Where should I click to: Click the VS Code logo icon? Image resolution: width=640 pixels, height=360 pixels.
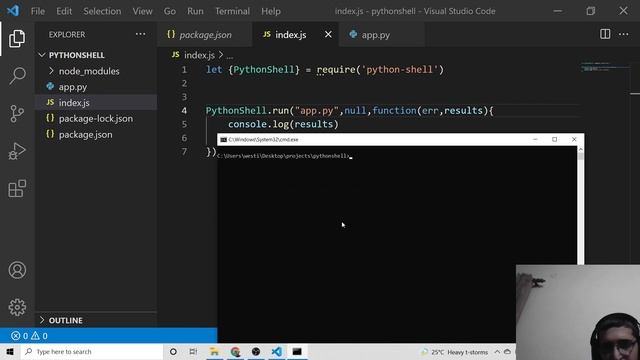(13, 11)
